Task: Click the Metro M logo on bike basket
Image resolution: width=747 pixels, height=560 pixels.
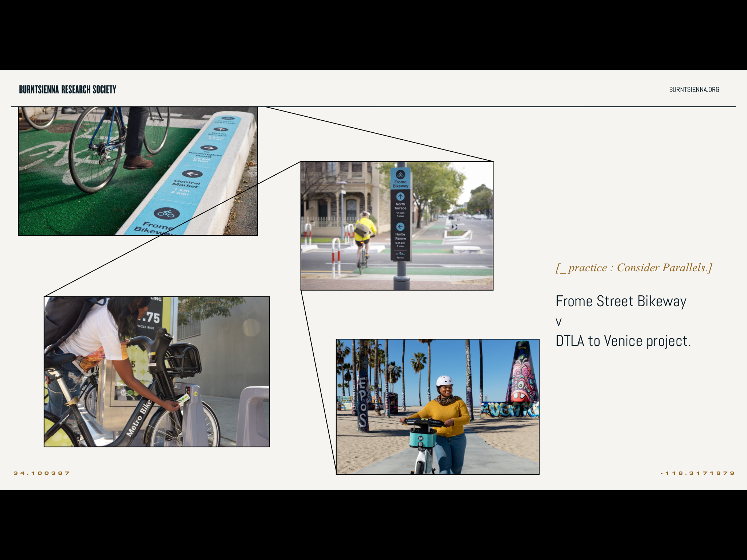Action: [x=421, y=439]
